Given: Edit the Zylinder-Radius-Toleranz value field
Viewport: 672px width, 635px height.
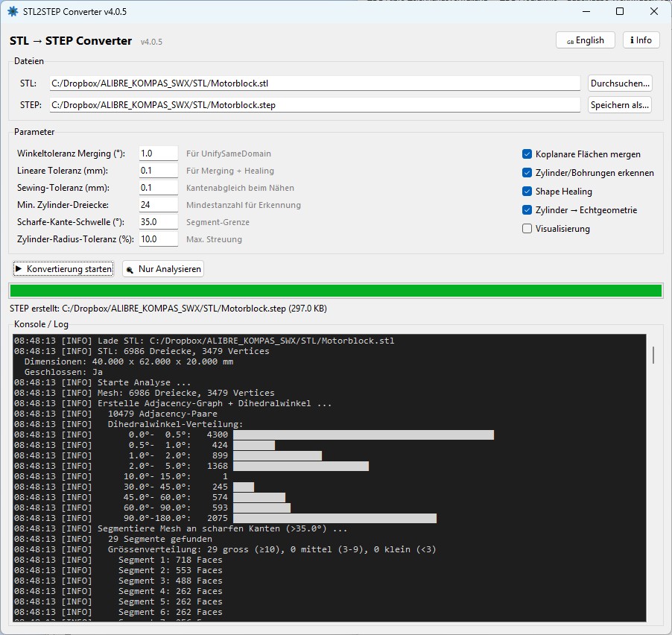Looking at the screenshot, I should pyautogui.click(x=158, y=239).
